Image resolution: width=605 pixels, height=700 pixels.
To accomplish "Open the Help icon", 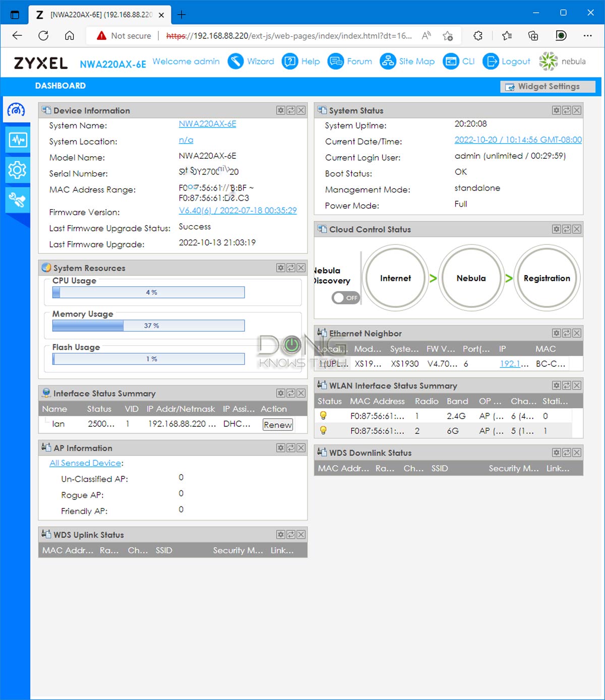I will [289, 61].
